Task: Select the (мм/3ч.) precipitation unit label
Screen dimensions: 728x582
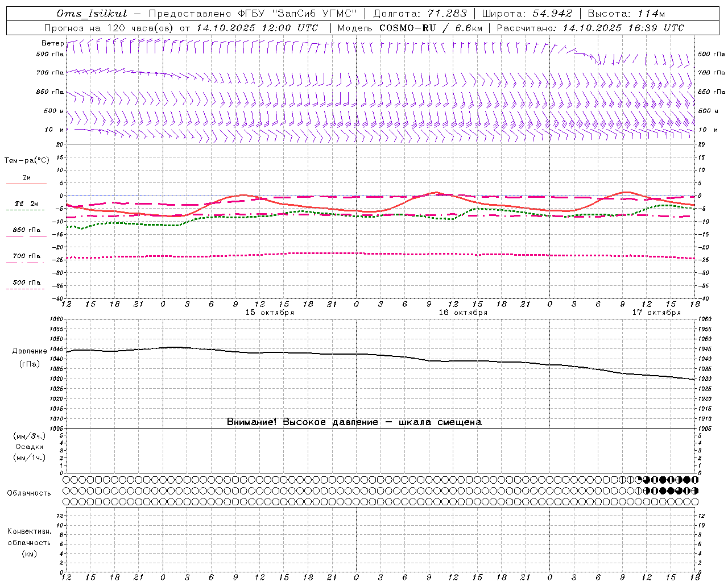Action: click(30, 436)
